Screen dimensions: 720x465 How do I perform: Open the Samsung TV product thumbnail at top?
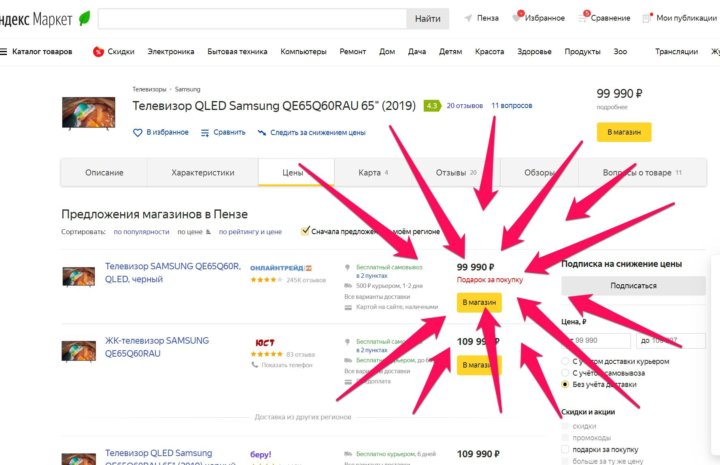pyautogui.click(x=89, y=113)
